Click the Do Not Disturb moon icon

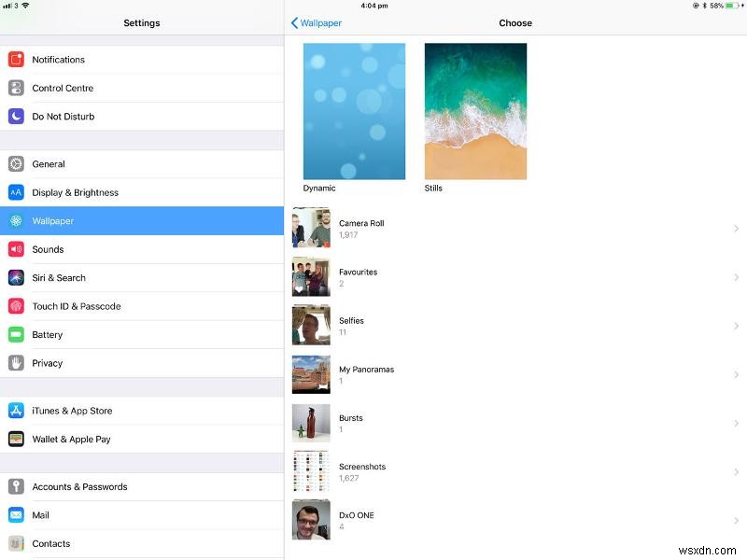pos(16,116)
